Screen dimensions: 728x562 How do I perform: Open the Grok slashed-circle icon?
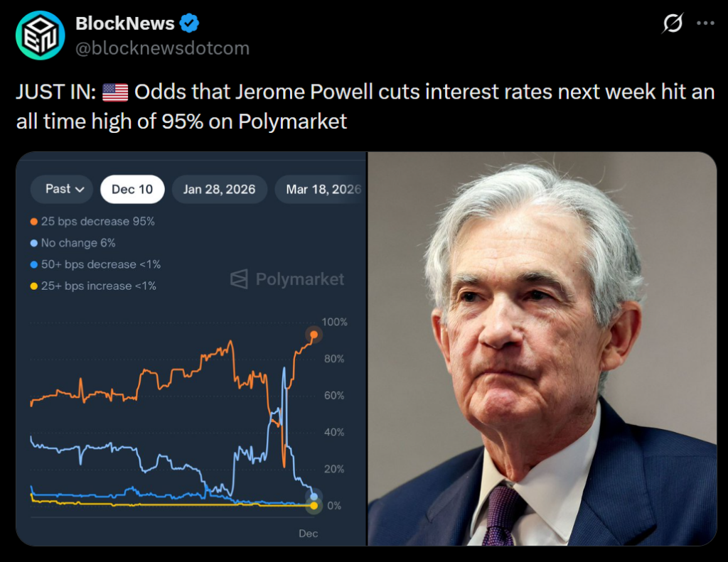[x=672, y=23]
